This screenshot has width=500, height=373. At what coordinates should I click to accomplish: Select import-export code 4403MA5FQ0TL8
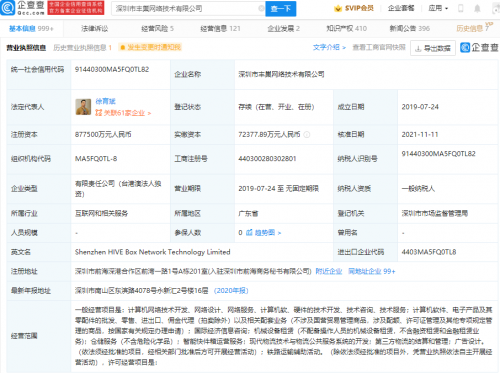pos(429,252)
